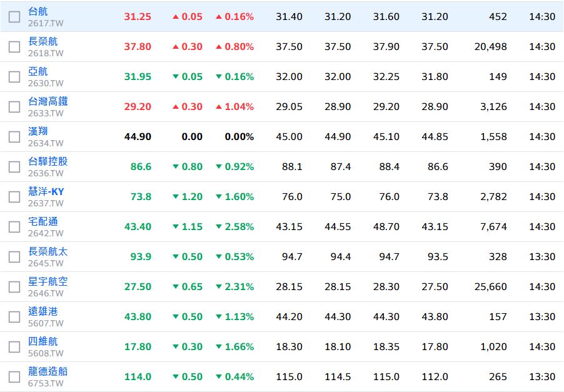Open the 漢翔 stock link

pyautogui.click(x=38, y=131)
